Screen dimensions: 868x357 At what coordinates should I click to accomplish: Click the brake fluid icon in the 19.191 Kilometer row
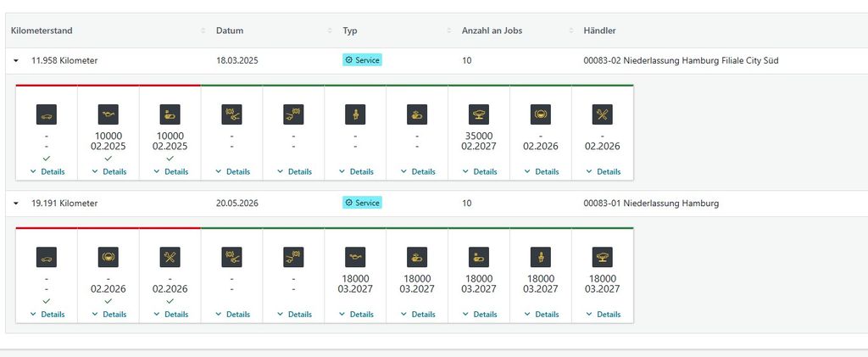[x=108, y=258]
